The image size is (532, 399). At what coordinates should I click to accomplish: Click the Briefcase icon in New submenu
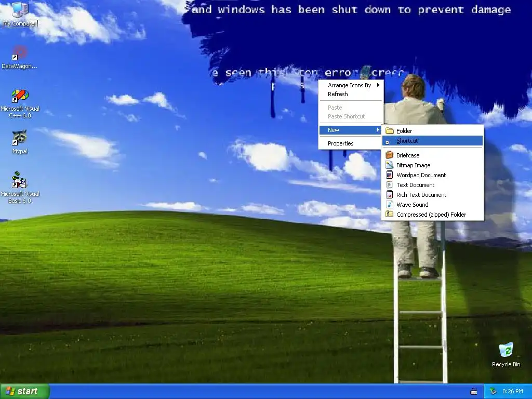(x=390, y=155)
